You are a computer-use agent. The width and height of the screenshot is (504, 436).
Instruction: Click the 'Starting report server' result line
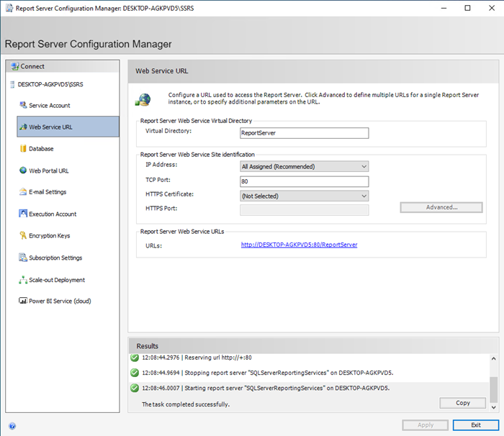click(266, 388)
